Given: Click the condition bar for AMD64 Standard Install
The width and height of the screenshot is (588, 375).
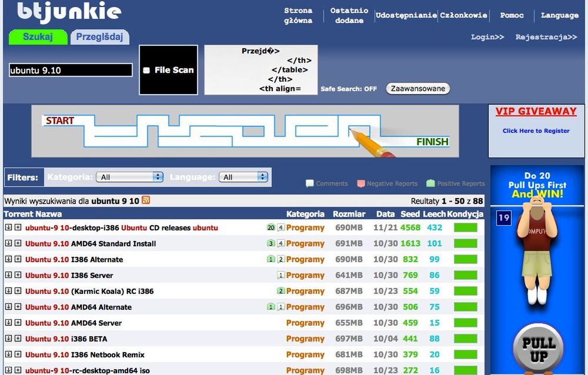Looking at the screenshot, I should click(x=465, y=243).
